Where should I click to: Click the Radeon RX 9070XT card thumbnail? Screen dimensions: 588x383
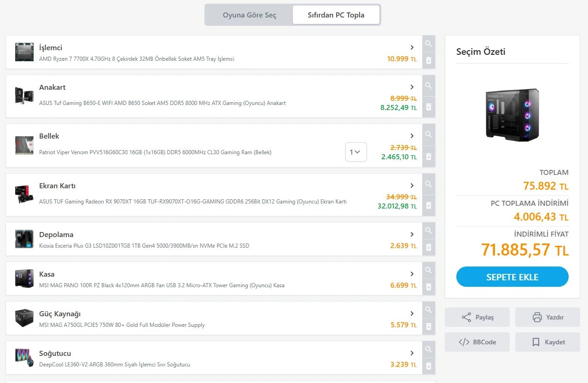coord(24,195)
